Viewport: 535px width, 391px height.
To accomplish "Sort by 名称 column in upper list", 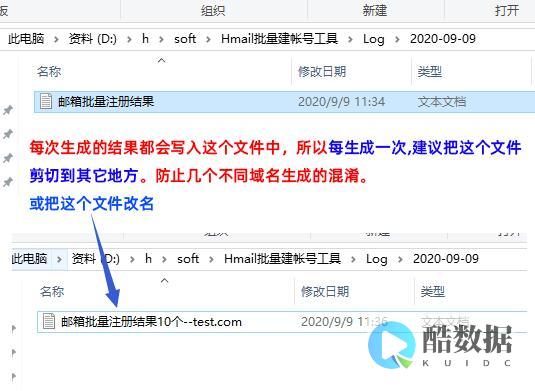I will point(49,71).
